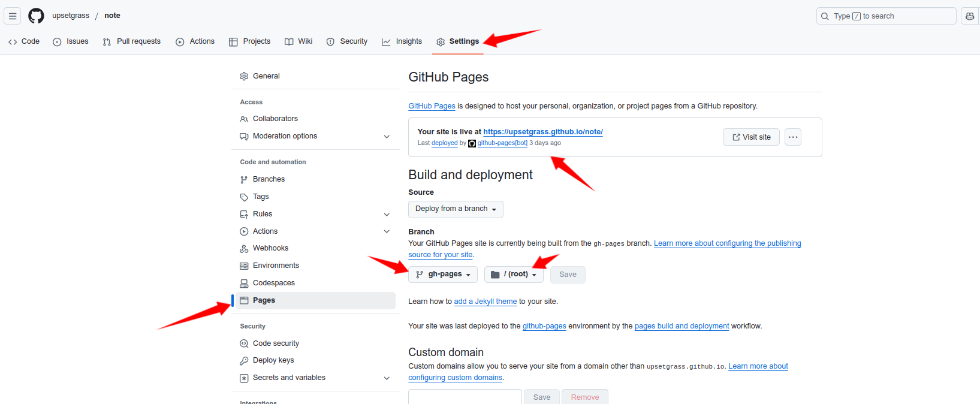Click the Collaborators people icon
The height and width of the screenshot is (404, 980).
click(244, 119)
